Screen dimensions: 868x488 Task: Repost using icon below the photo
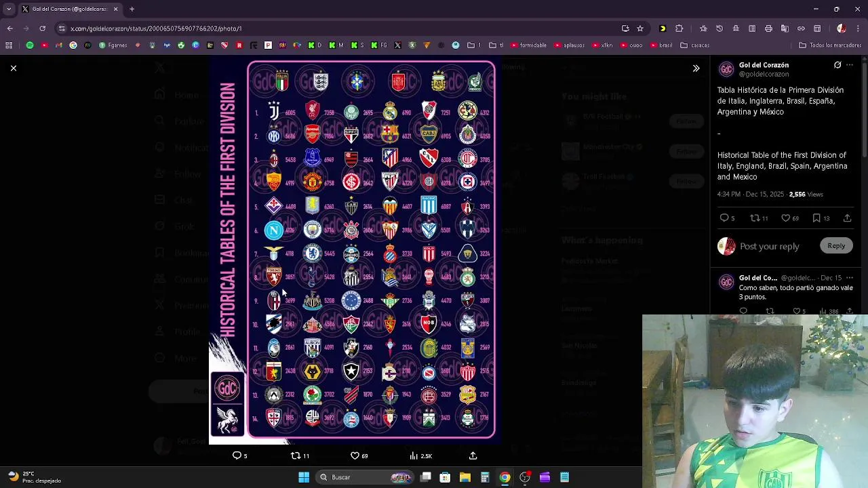300,455
